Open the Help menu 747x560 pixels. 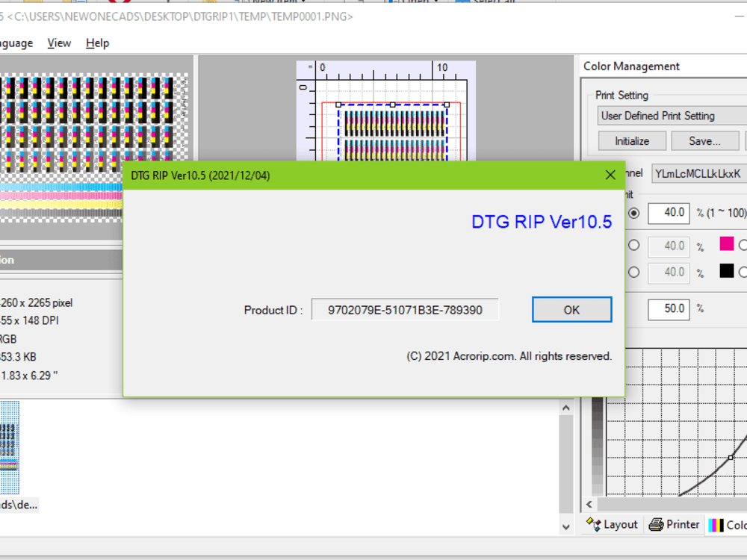[x=97, y=43]
